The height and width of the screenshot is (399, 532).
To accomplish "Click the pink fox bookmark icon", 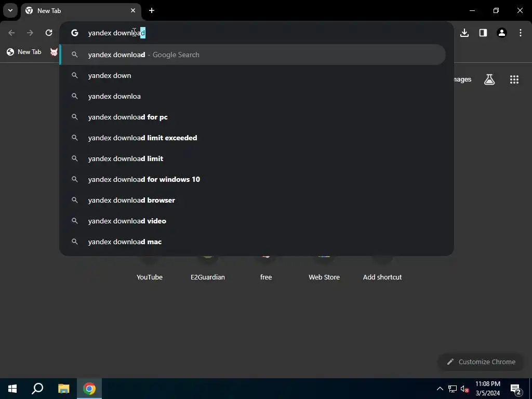I will click(x=54, y=52).
